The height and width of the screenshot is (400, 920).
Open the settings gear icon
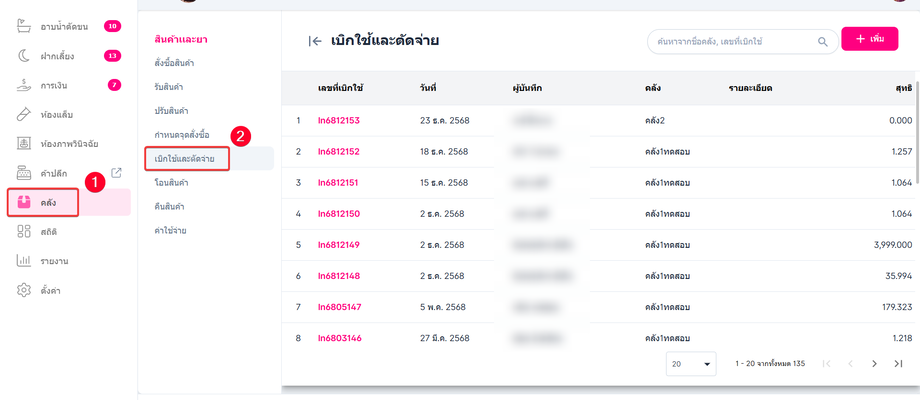coord(24,290)
